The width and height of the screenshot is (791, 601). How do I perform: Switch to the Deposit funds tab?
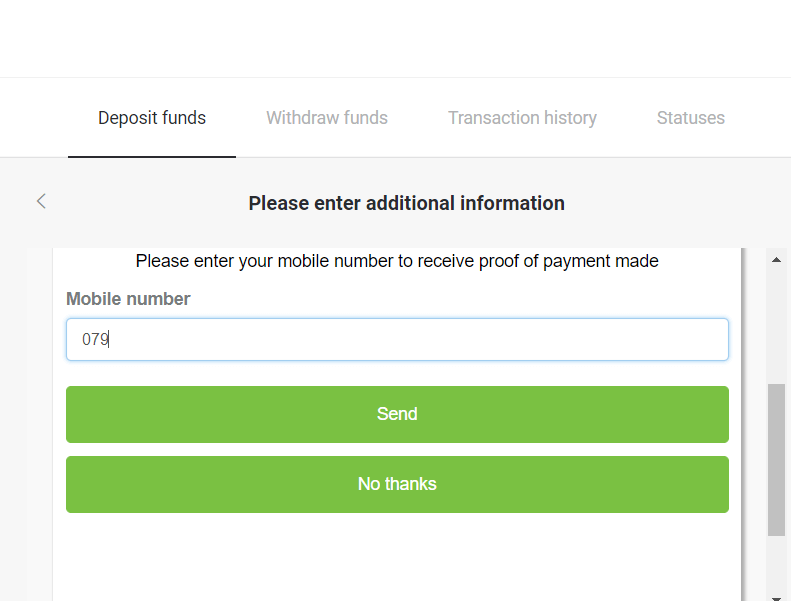pyautogui.click(x=152, y=118)
